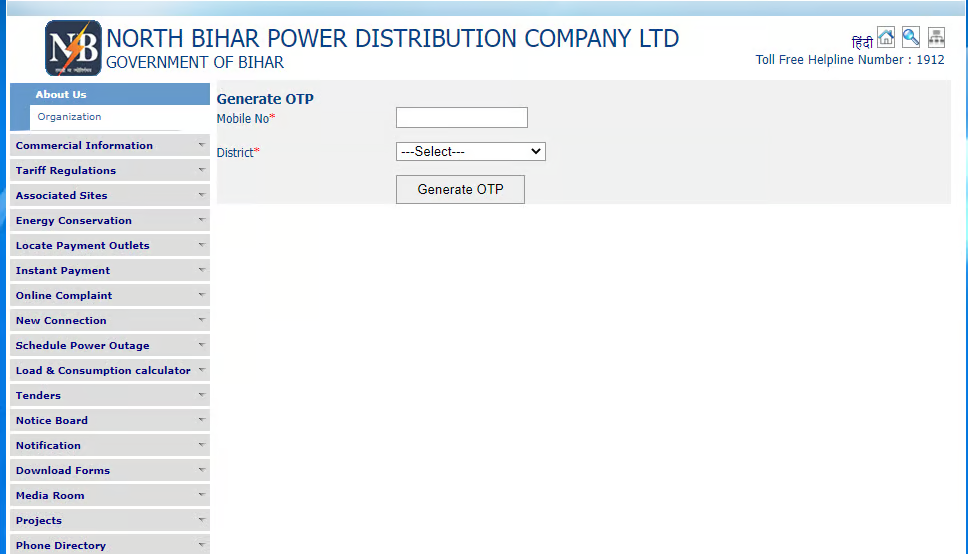Expand arrow beside Associated Sites
Screen dimensions: 968x554
click(201, 195)
